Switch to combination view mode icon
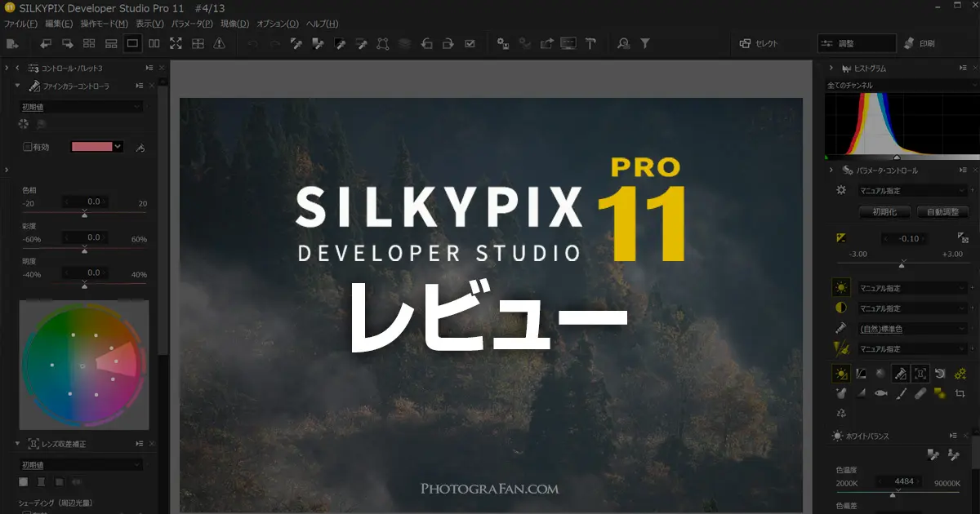 point(111,43)
